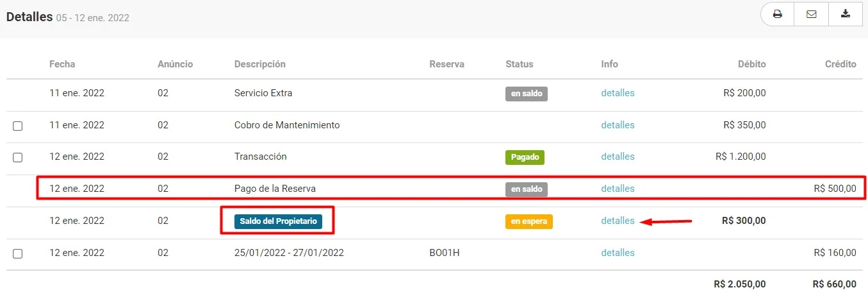Click the R$ 350,00 debit amount
868x299 pixels.
point(744,125)
